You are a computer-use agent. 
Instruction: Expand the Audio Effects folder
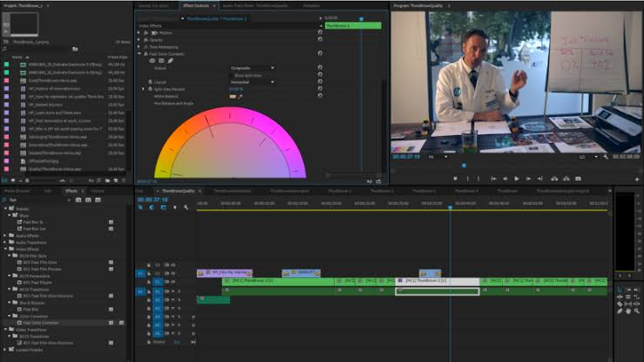pos(5,236)
